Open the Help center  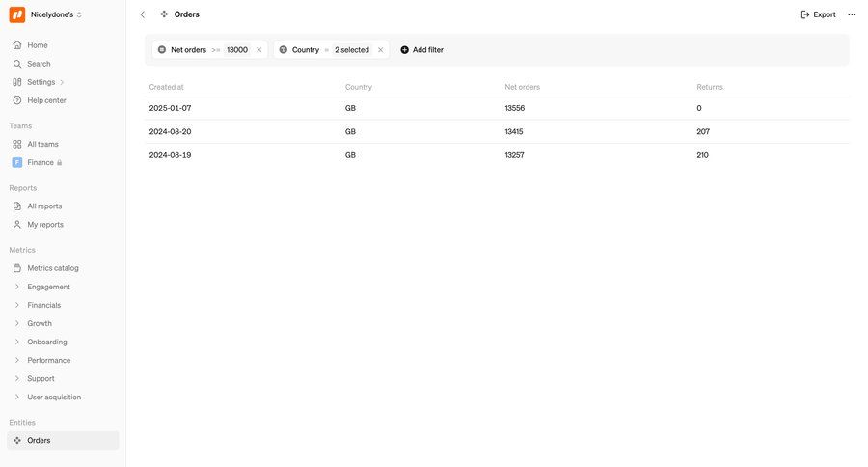click(x=46, y=100)
